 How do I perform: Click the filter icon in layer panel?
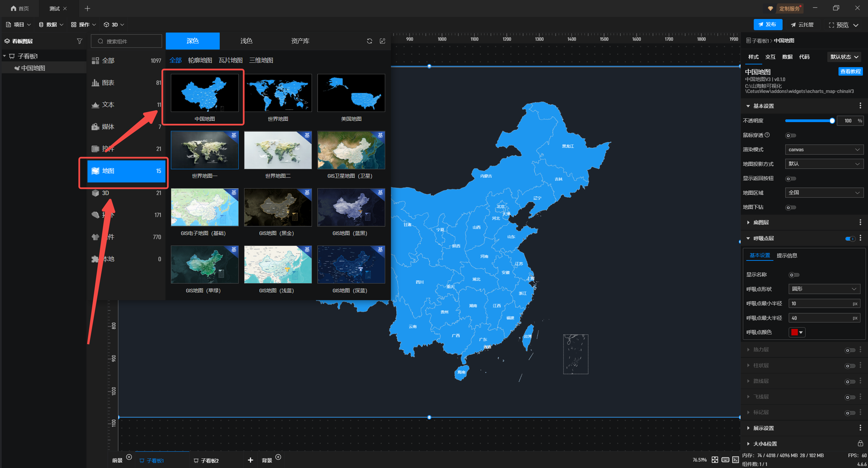tap(79, 41)
